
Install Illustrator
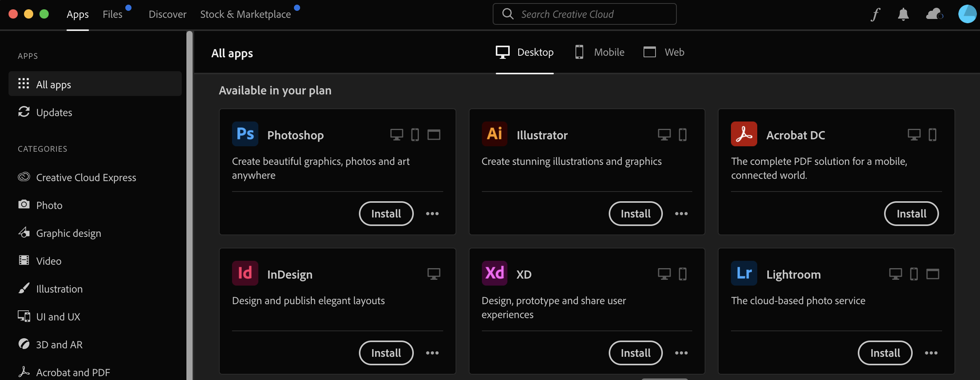tap(636, 214)
